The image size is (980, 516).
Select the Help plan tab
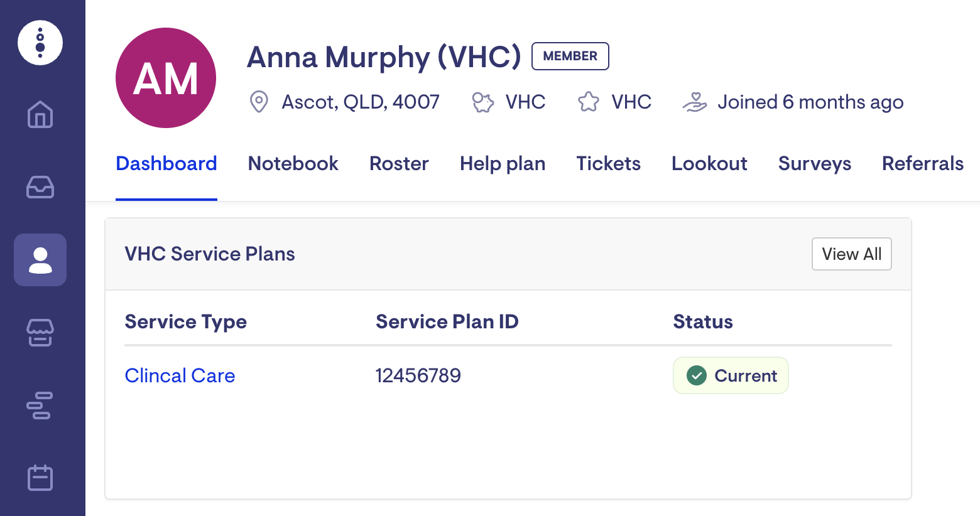tap(503, 164)
